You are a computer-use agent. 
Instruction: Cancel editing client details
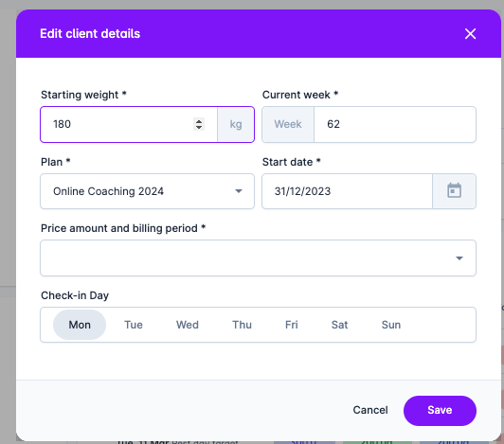tap(370, 410)
